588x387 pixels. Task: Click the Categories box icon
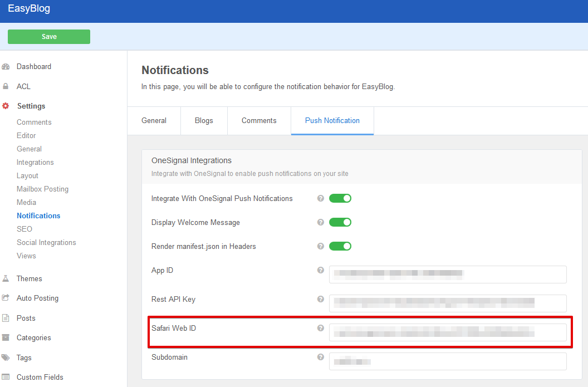[x=6, y=337]
